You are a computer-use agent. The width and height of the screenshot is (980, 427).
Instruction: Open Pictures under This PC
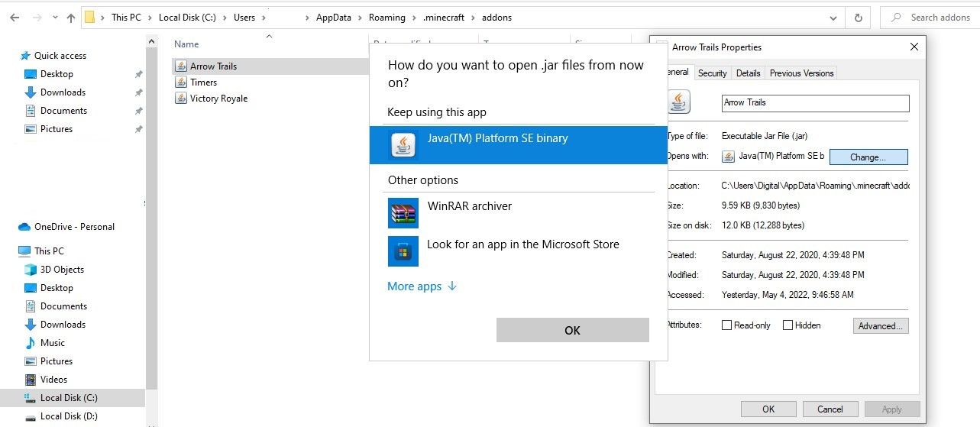(x=57, y=361)
